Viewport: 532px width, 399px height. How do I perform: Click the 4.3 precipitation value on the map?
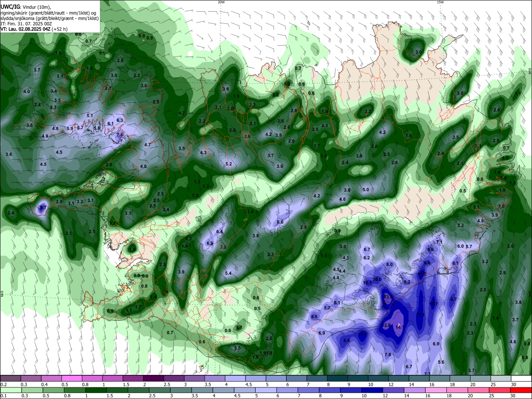[x=203, y=153]
